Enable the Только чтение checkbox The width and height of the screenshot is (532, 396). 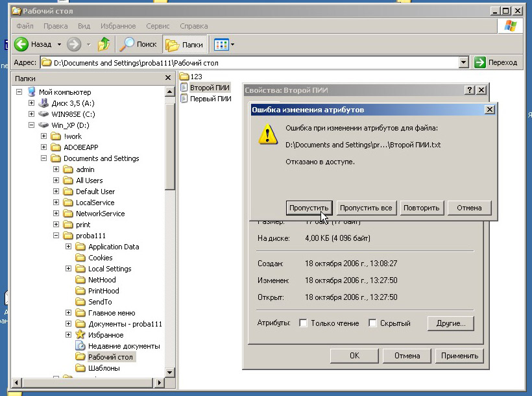click(303, 323)
